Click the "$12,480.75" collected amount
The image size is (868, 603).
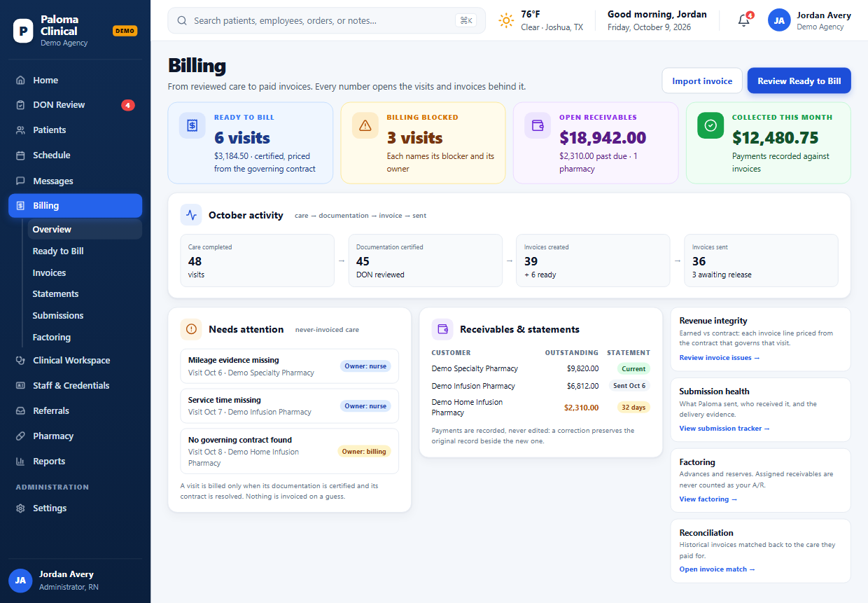[x=776, y=138]
